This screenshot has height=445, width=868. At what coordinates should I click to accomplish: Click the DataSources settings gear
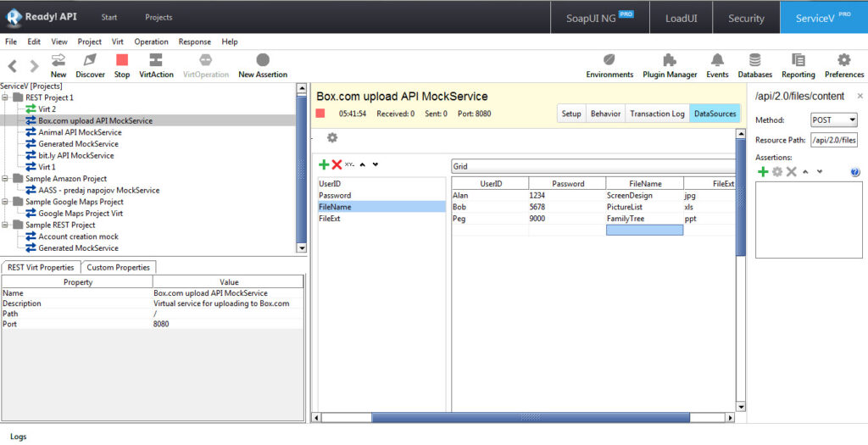[332, 138]
